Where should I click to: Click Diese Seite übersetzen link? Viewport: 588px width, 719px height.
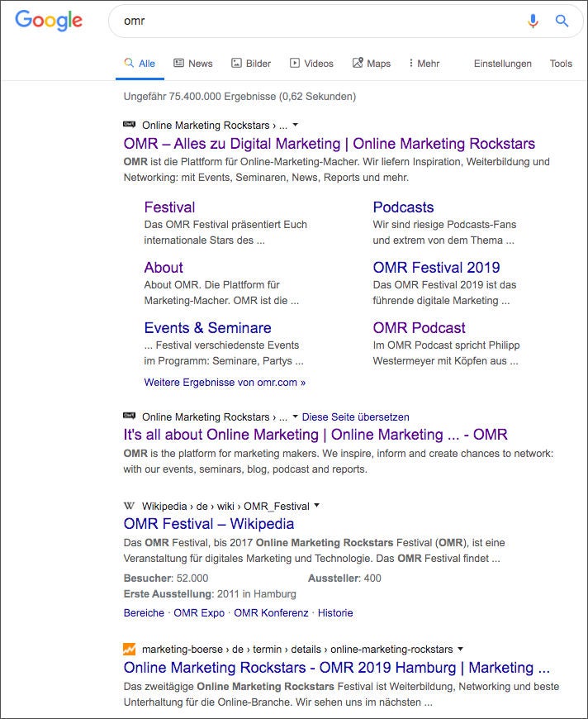355,417
